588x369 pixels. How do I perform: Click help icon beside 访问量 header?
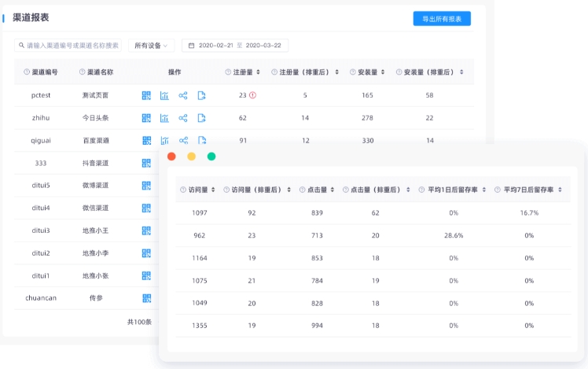(183, 190)
